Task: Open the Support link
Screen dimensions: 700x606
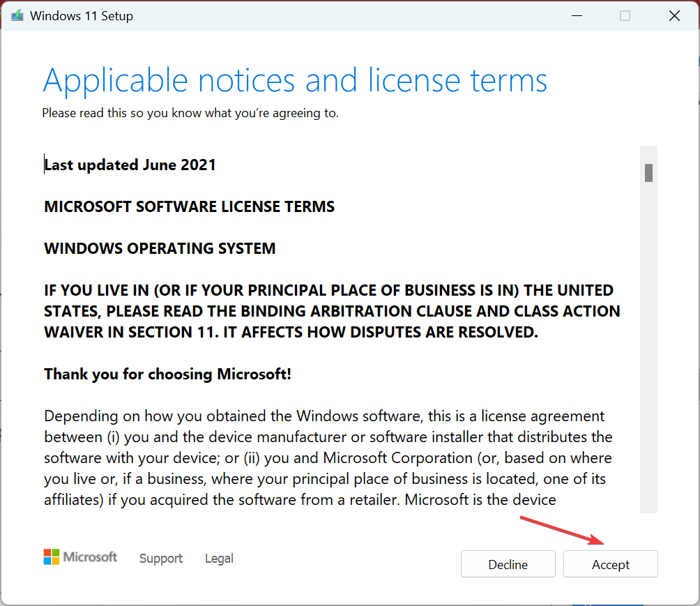Action: pos(161,558)
